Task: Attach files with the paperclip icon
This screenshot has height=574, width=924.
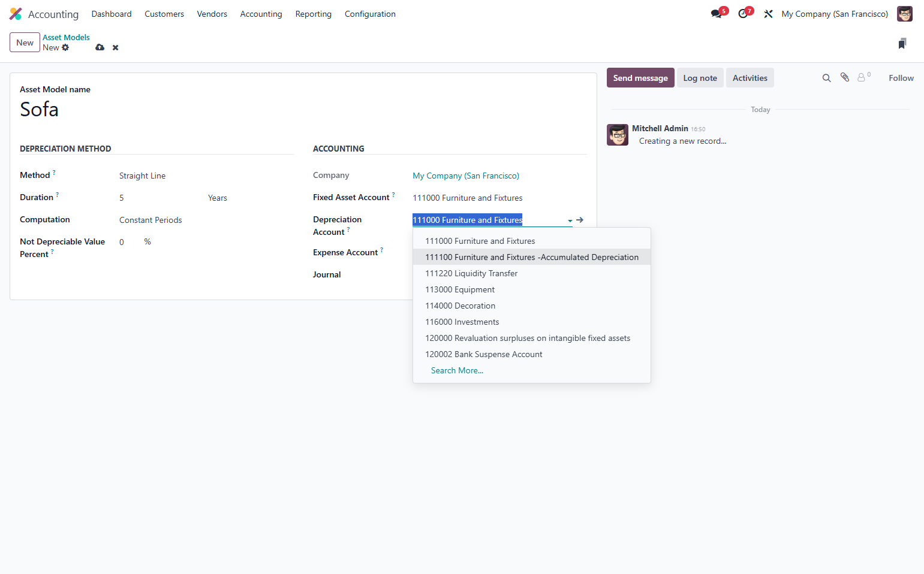Action: coord(845,77)
